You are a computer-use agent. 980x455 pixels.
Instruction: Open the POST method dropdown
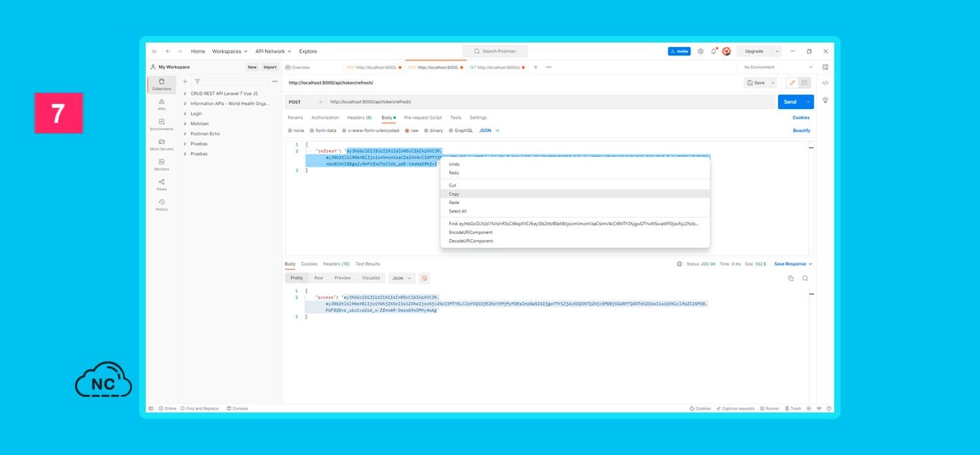[306, 102]
